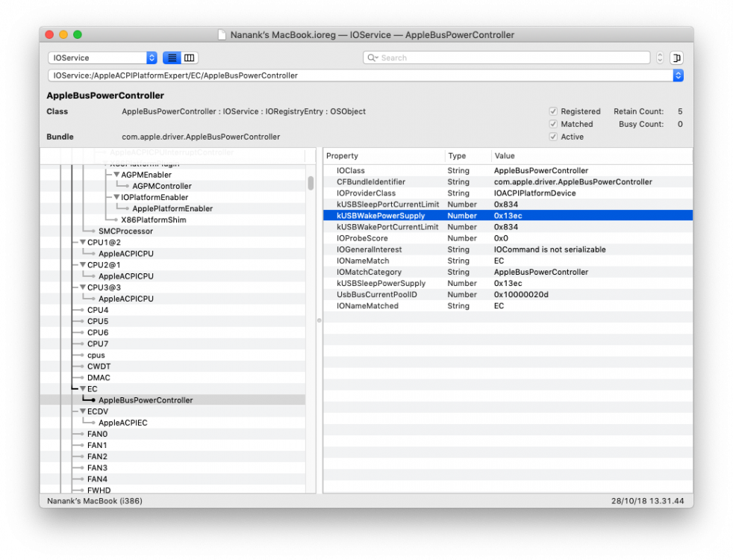The image size is (733, 560).
Task: Click the document icon in title bar
Action: [x=222, y=35]
